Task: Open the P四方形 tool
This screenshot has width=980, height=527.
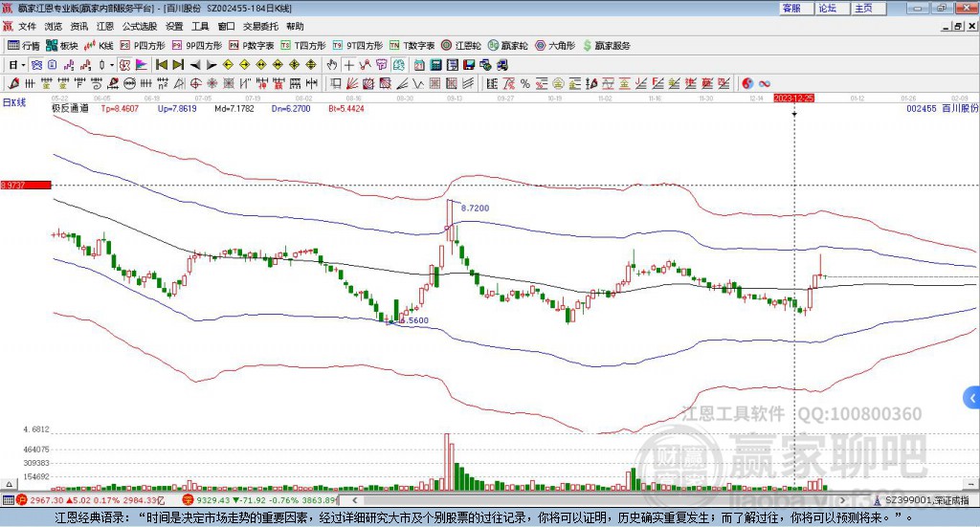Action: coord(142,46)
